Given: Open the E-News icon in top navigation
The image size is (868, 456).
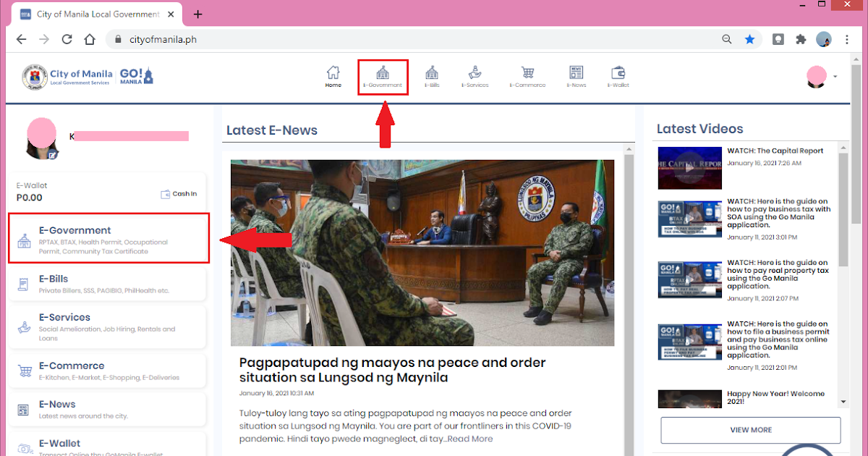Looking at the screenshot, I should pyautogui.click(x=576, y=72).
